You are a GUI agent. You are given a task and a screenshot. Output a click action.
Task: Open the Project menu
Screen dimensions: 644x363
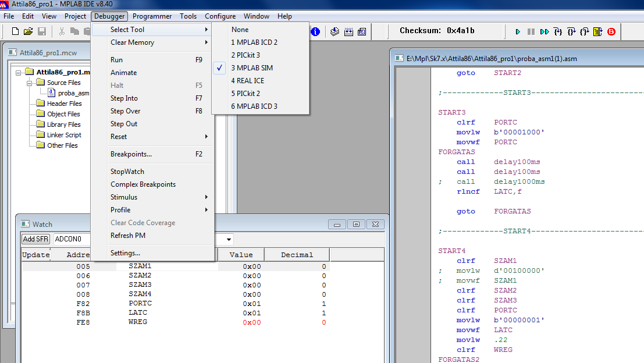(75, 16)
